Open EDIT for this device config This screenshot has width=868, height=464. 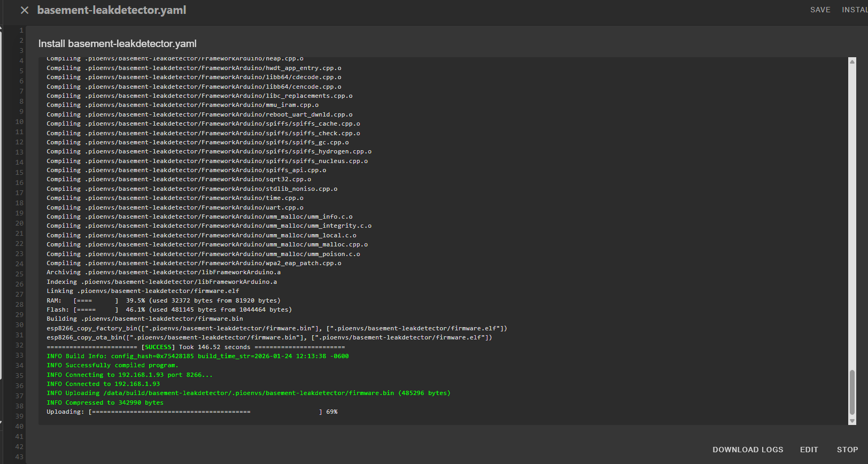[x=809, y=450]
